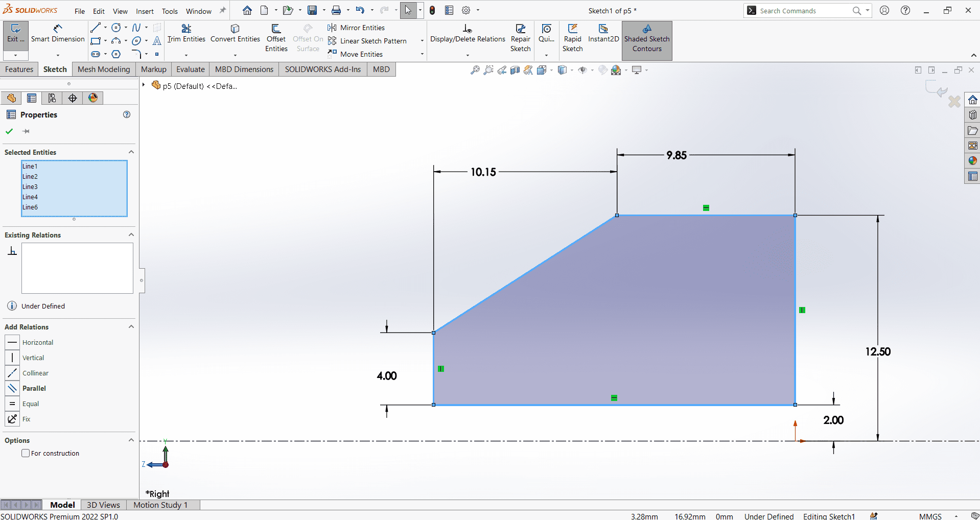This screenshot has width=980, height=520.
Task: Click the Save icon in the toolbar
Action: [x=312, y=10]
